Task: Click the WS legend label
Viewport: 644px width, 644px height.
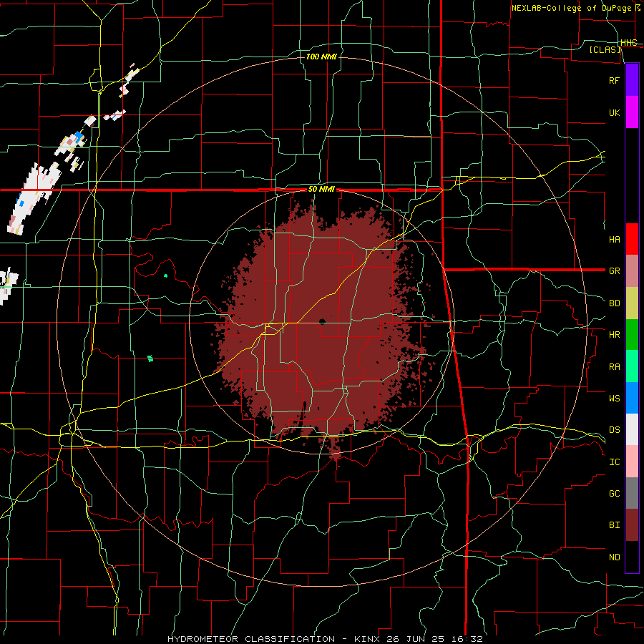Action: [x=614, y=398]
